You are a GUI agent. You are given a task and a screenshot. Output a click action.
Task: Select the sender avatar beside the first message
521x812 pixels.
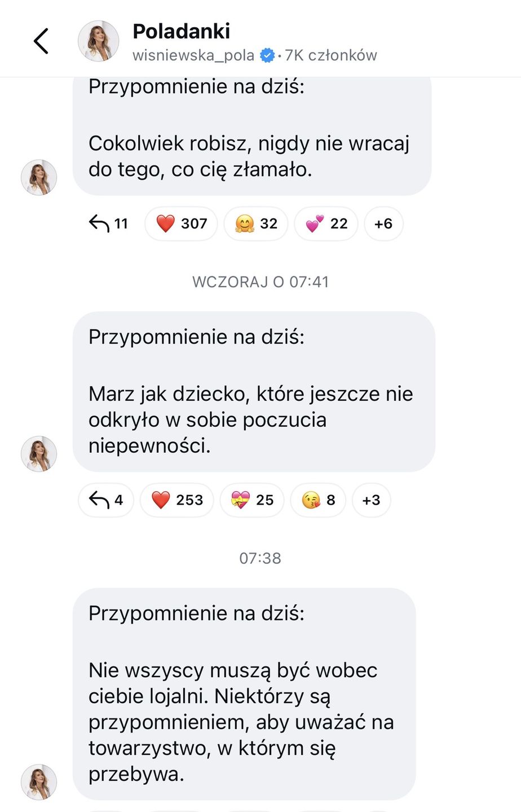[x=38, y=177]
